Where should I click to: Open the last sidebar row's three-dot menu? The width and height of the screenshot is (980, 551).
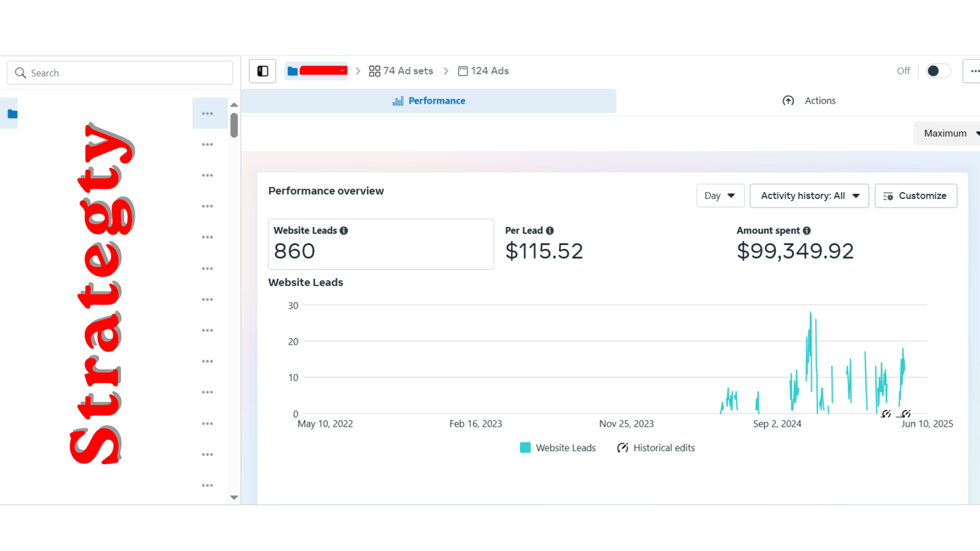[208, 485]
